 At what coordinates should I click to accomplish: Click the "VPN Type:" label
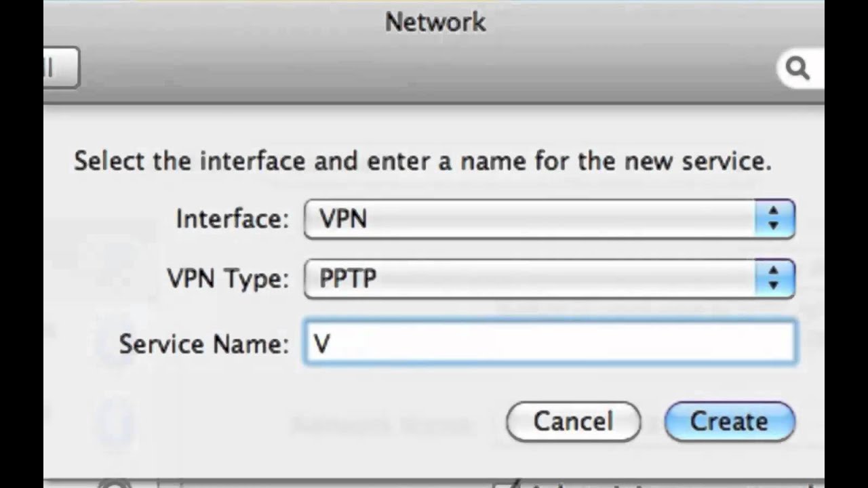click(x=228, y=278)
